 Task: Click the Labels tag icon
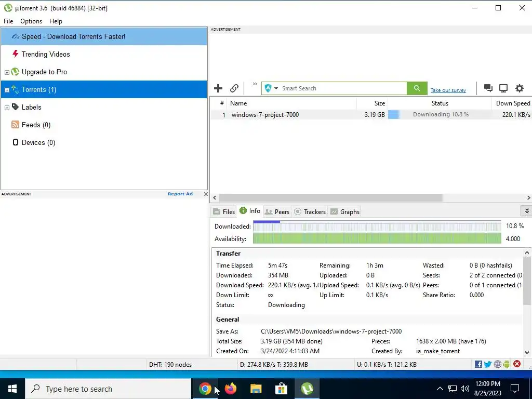point(15,107)
